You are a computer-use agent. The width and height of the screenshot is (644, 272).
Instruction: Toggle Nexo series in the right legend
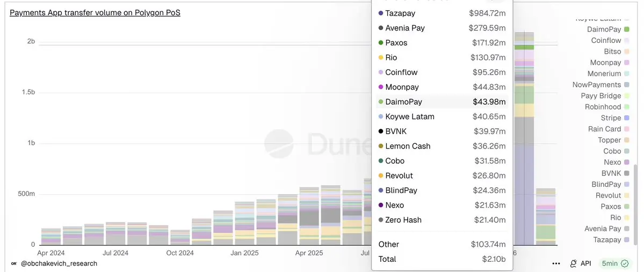(x=617, y=163)
